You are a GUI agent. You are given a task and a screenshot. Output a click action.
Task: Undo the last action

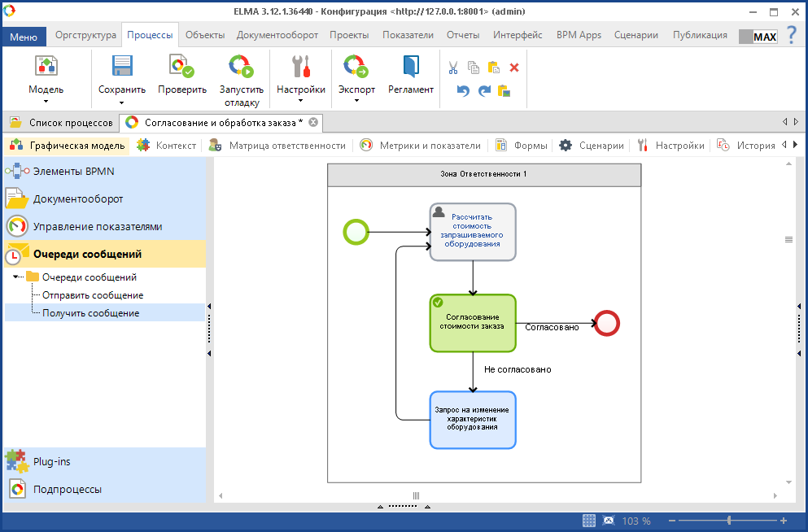[x=463, y=91]
